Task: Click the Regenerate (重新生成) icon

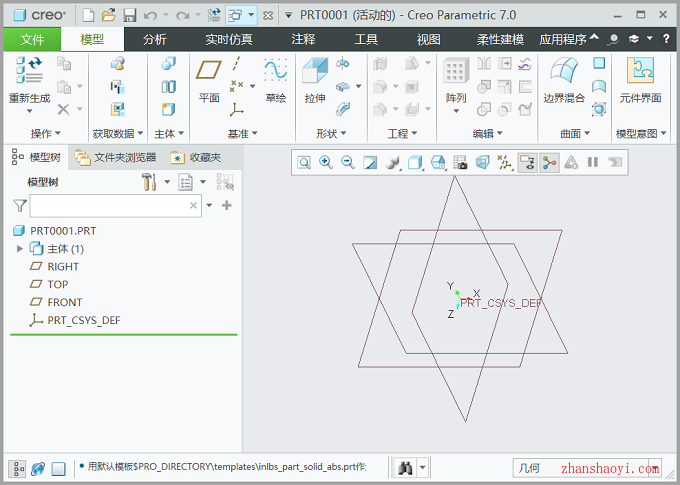Action: (29, 70)
